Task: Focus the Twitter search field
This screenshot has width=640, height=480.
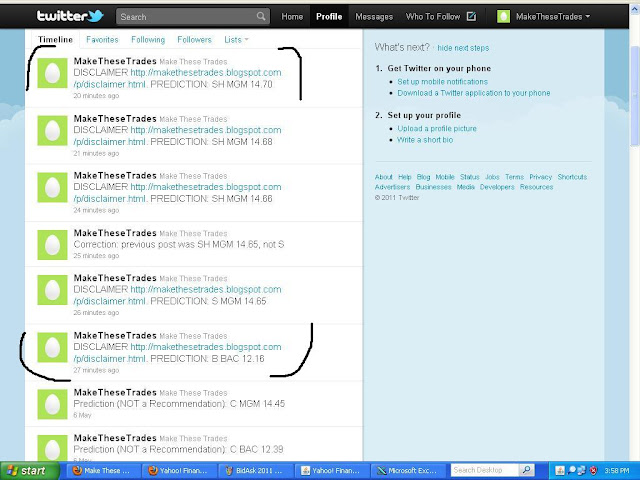Action: (x=193, y=17)
